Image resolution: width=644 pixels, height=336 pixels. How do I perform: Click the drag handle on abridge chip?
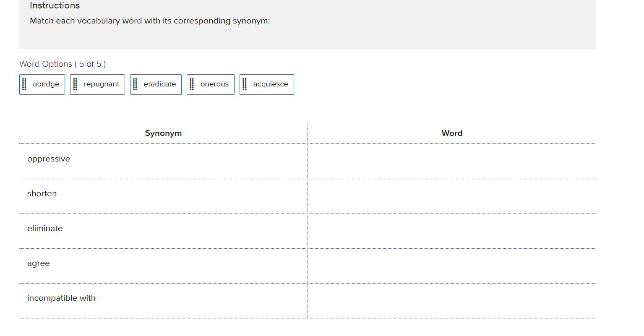click(x=24, y=84)
